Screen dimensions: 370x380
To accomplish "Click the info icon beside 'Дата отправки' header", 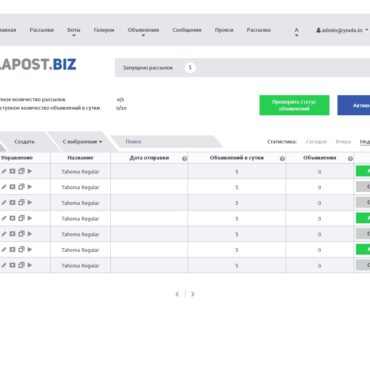I will coord(185,159).
